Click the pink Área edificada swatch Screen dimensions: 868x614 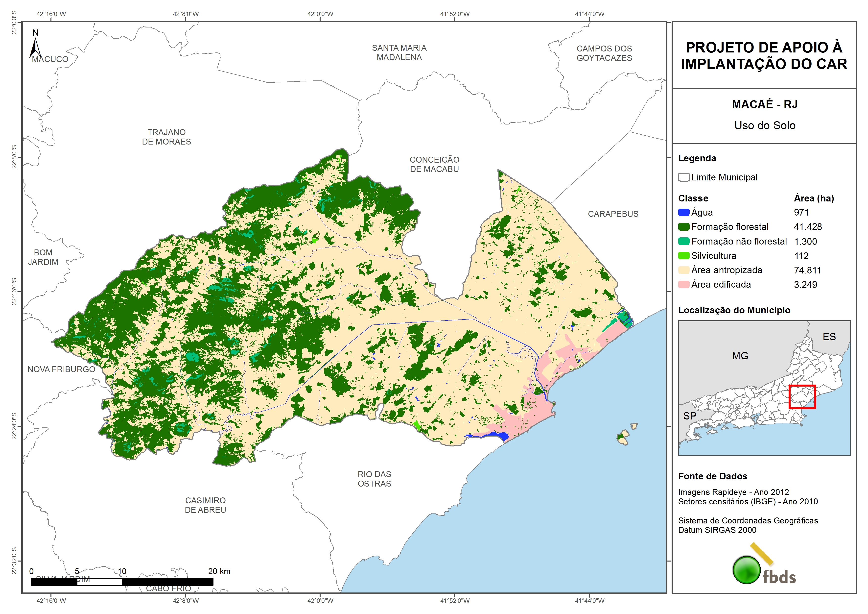(683, 285)
